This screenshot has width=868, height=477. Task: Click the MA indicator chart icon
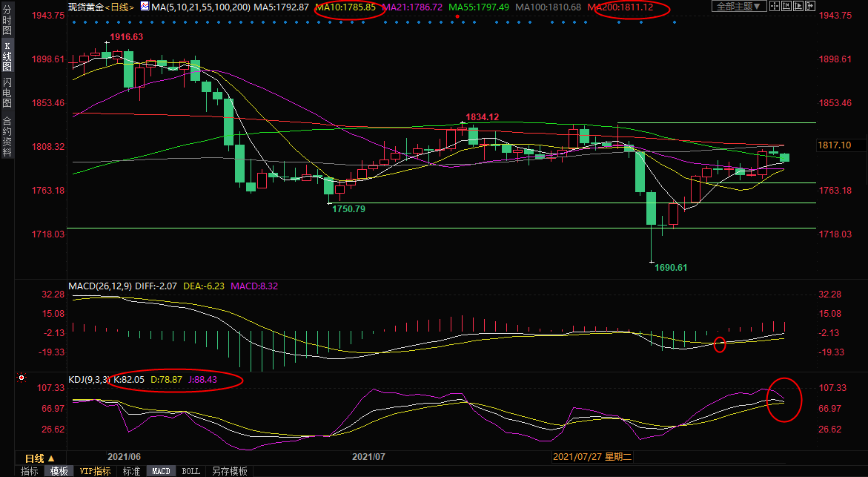(x=145, y=7)
